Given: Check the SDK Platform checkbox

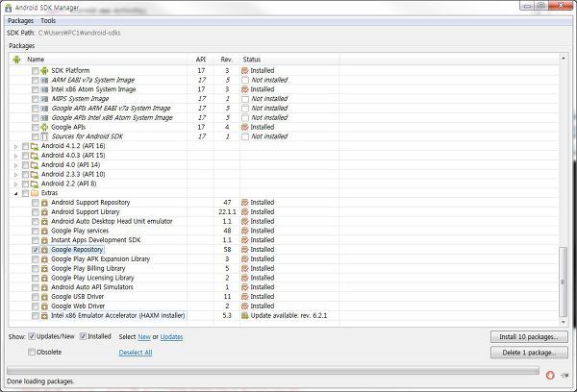Looking at the screenshot, I should pos(36,70).
